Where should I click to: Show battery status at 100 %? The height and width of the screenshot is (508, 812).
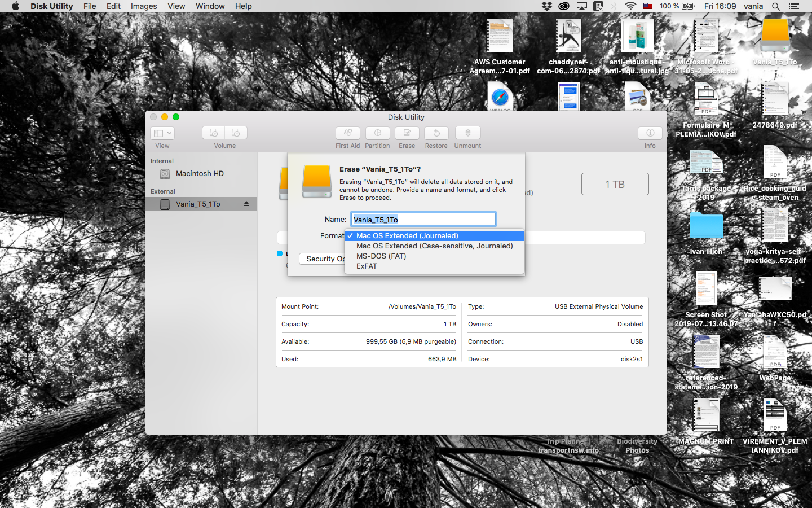677,6
